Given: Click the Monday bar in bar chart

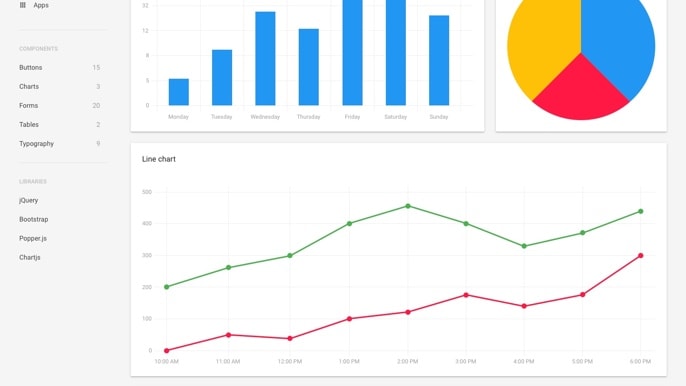Looking at the screenshot, I should tap(178, 92).
